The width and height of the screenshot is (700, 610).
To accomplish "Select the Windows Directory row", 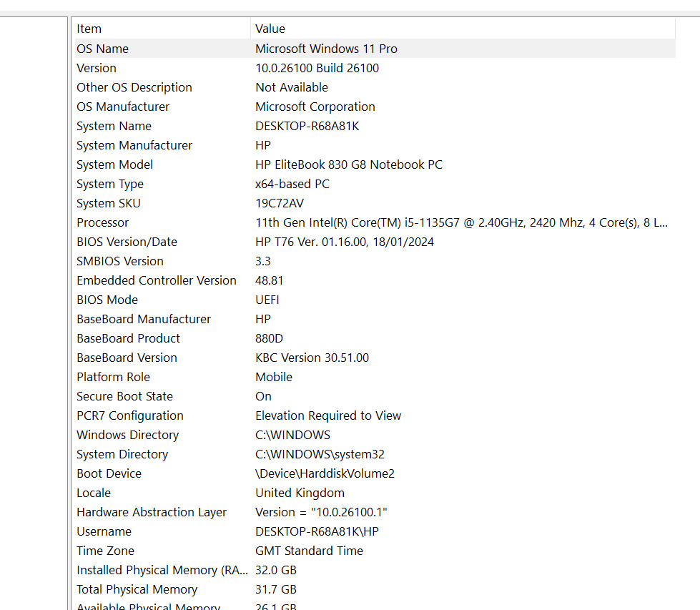I will [375, 435].
